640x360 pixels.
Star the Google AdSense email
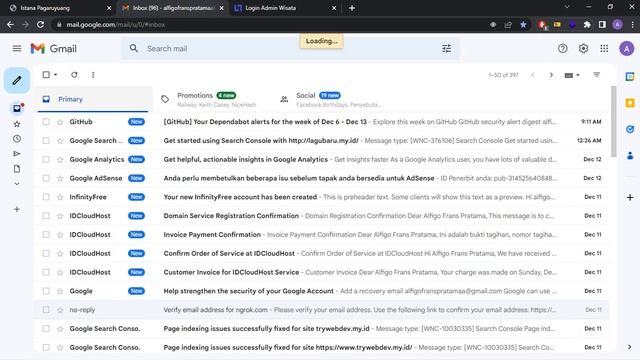pyautogui.click(x=60, y=178)
